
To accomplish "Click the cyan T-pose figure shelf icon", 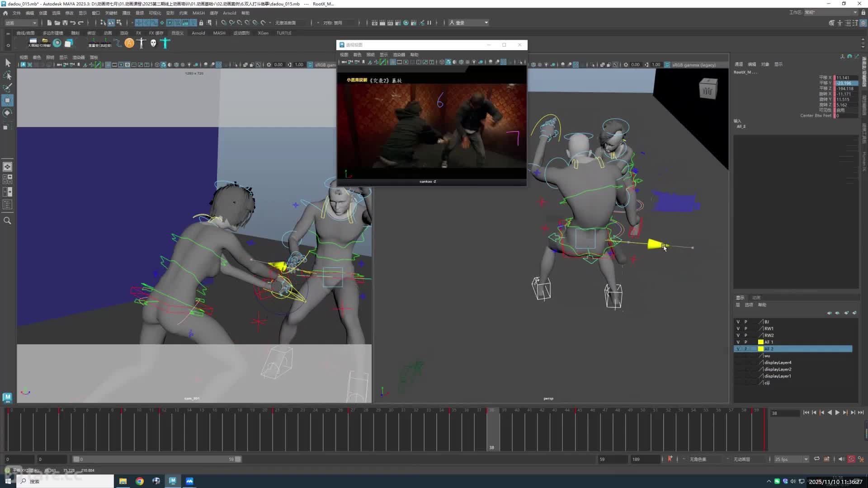I will click(165, 43).
